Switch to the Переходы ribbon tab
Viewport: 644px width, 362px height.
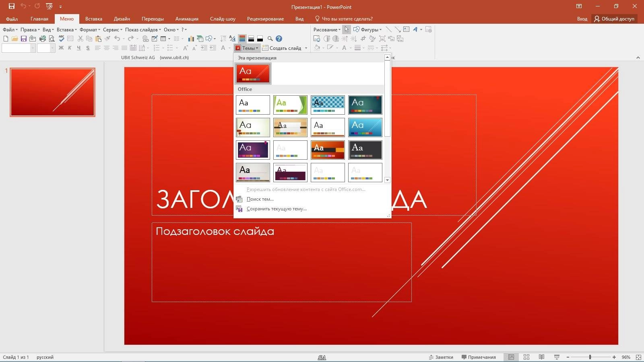pos(153,19)
